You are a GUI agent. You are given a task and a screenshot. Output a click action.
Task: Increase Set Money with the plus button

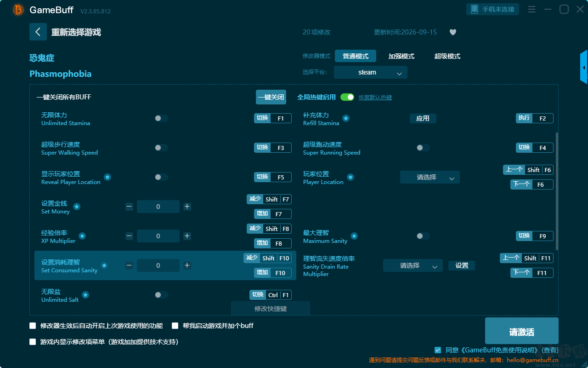[187, 207]
